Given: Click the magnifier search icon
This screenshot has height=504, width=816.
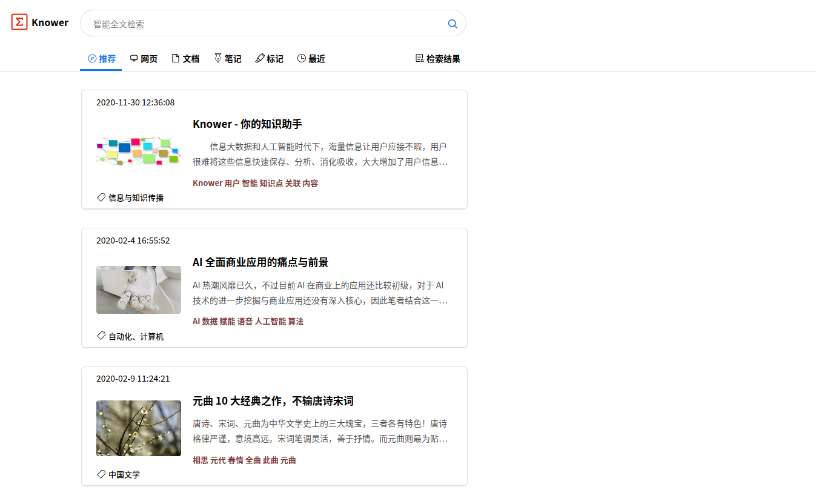Looking at the screenshot, I should click(452, 24).
